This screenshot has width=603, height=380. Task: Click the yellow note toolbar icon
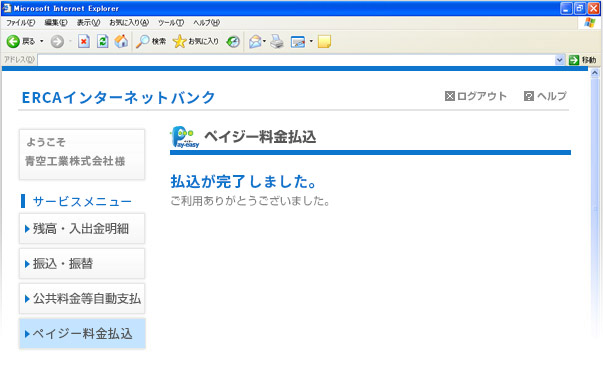(x=324, y=41)
